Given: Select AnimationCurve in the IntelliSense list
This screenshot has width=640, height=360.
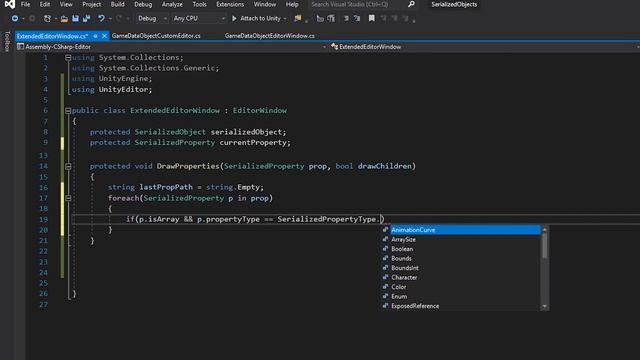Looking at the screenshot, I should (x=465, y=230).
